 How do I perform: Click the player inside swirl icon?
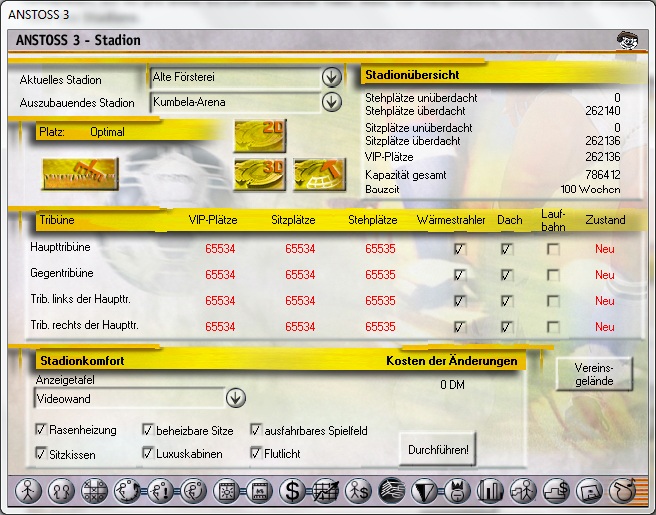point(193,490)
